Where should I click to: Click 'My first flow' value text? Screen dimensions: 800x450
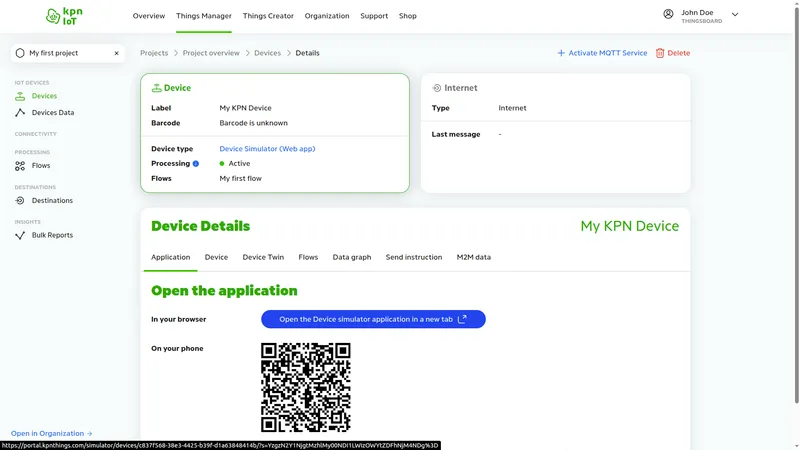coord(240,179)
